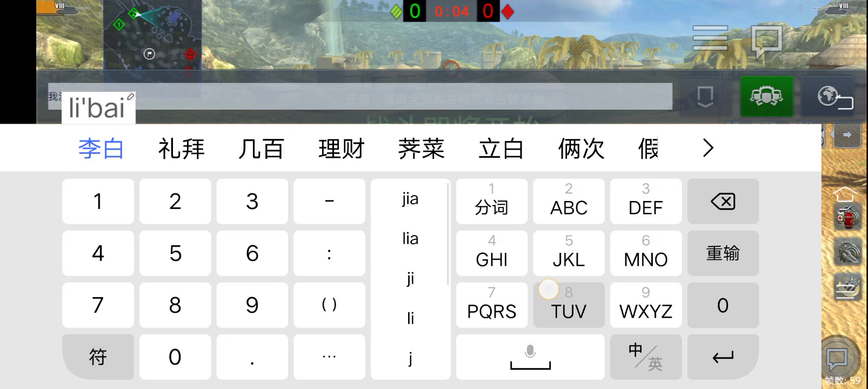This screenshot has width=868, height=389.
Task: Enable the green team chat channel
Action: (766, 97)
